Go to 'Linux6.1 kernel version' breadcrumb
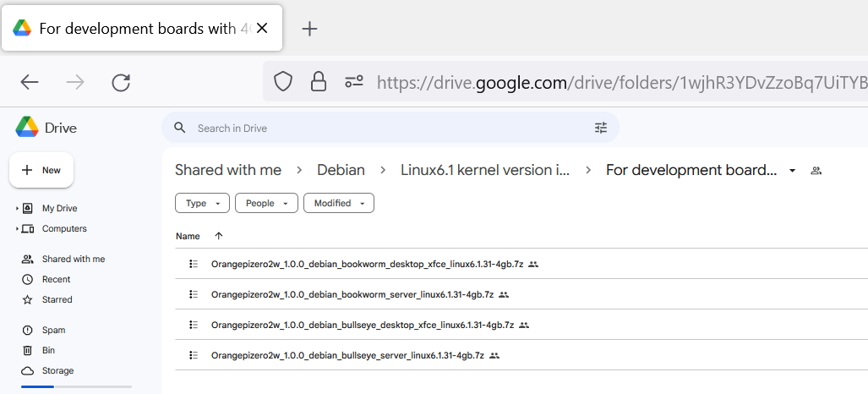Image resolution: width=868 pixels, height=394 pixels. [485, 170]
